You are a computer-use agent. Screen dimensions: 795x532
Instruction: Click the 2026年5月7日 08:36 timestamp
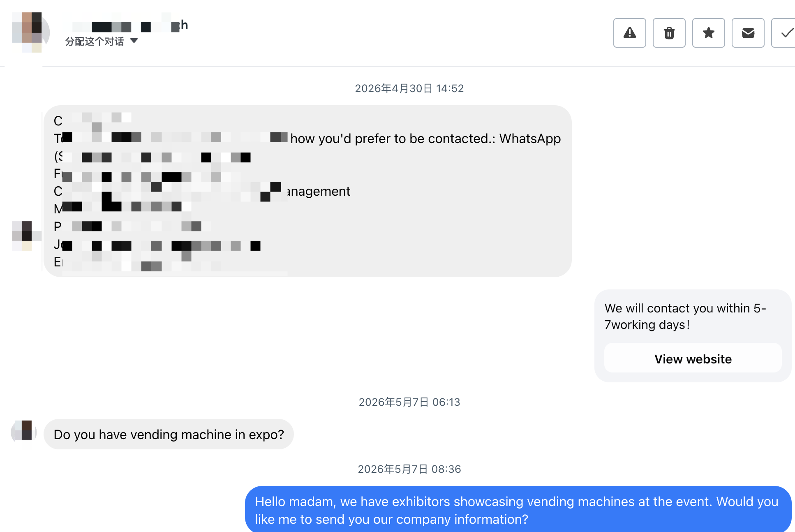[409, 469]
